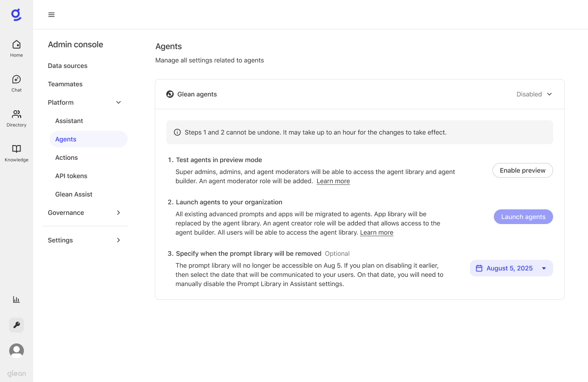Open the Knowledge book icon
The width and height of the screenshot is (588, 382).
pos(17,153)
